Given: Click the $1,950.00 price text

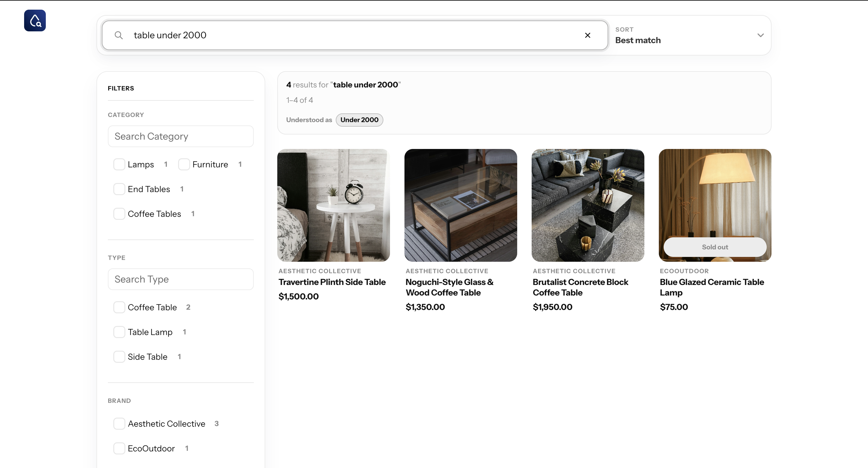Looking at the screenshot, I should pos(553,307).
